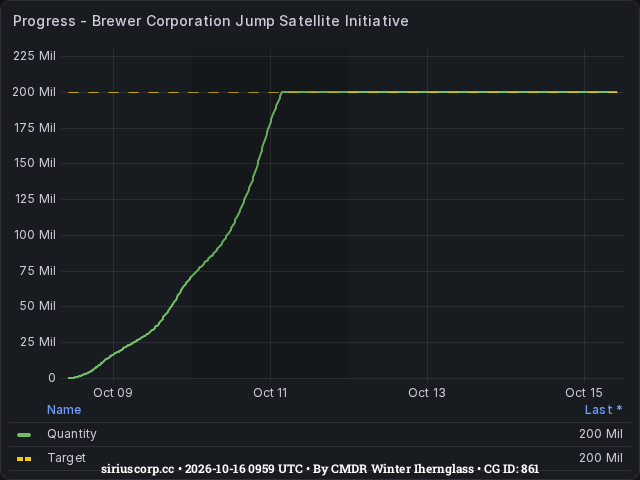Select the Target last value '200 Mil'

(601, 458)
